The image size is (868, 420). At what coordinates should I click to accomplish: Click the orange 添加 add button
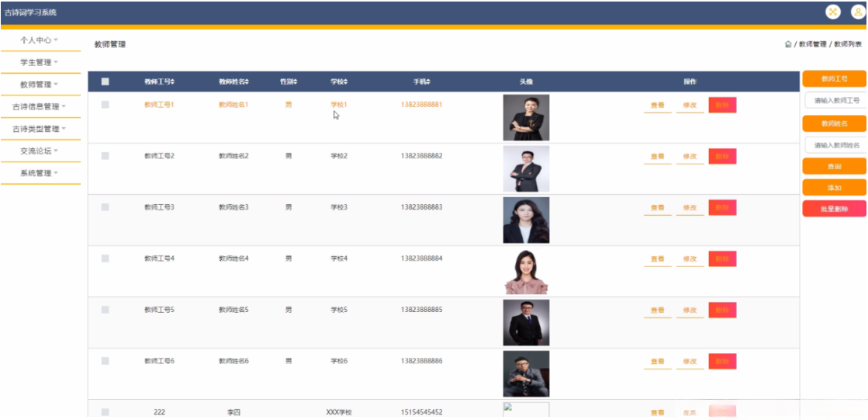(834, 188)
